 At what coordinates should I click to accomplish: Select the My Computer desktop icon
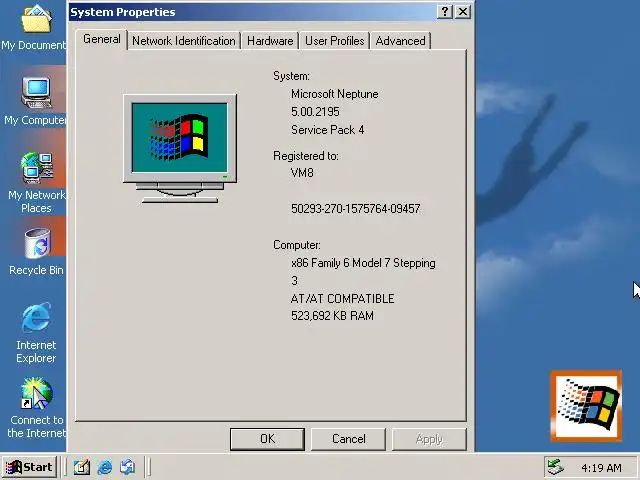tap(35, 101)
